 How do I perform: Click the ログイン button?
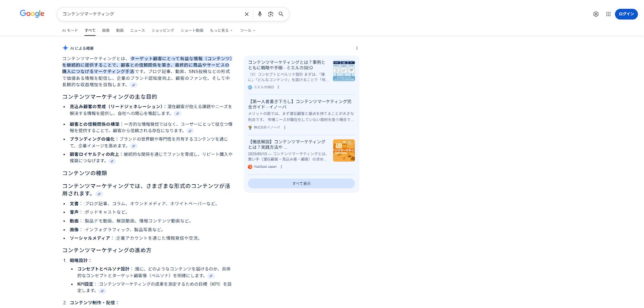click(626, 14)
